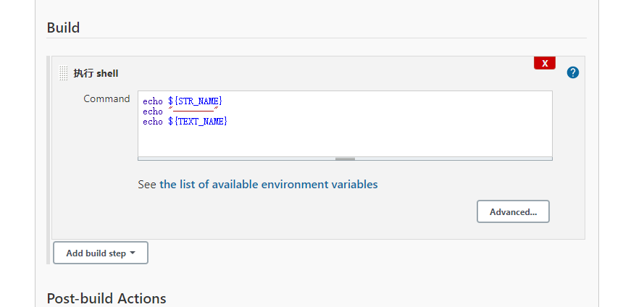This screenshot has height=307, width=644.
Task: Place cursor on the ${STR_NAME} variable
Action: click(195, 101)
